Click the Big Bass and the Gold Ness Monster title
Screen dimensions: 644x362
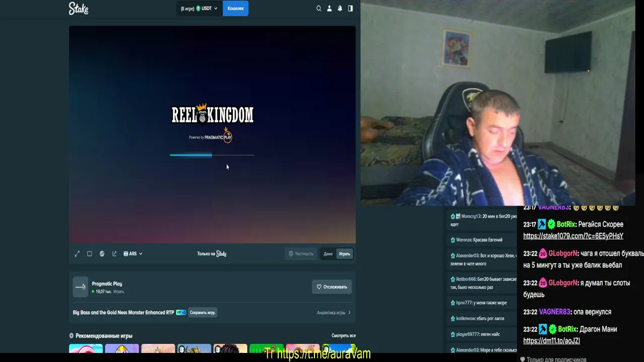(123, 313)
